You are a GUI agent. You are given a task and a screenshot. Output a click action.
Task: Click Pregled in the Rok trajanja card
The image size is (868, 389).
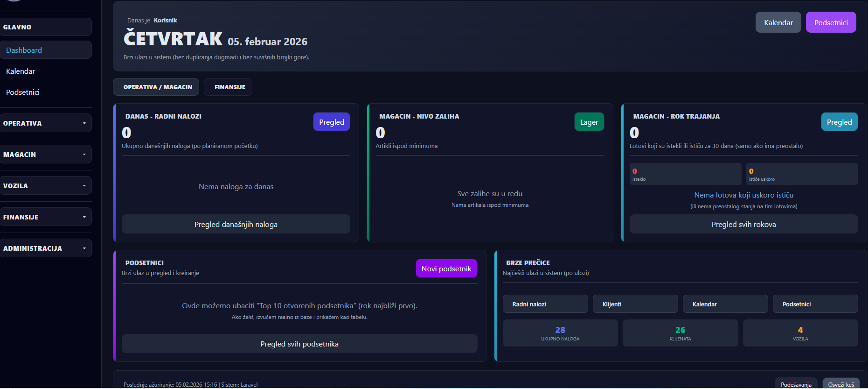pyautogui.click(x=839, y=122)
